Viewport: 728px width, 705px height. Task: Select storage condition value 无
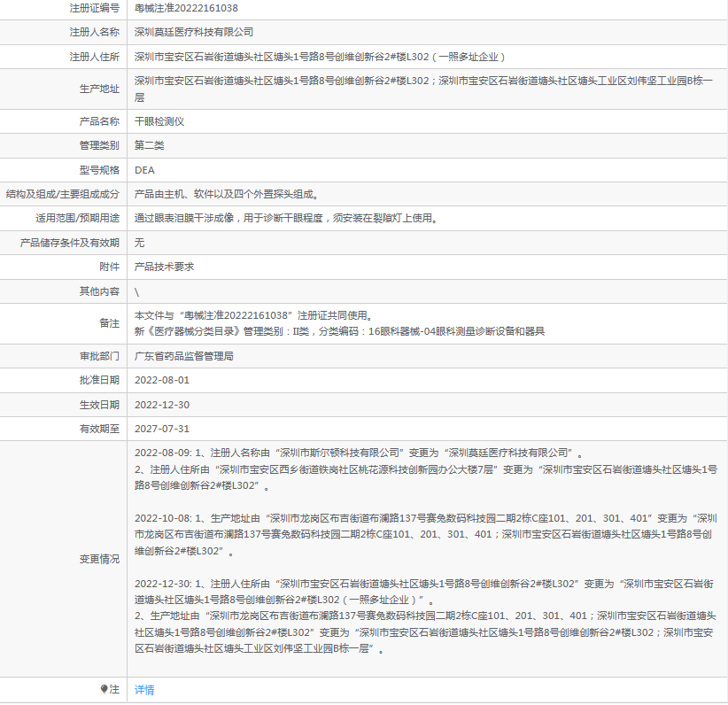pyautogui.click(x=139, y=243)
